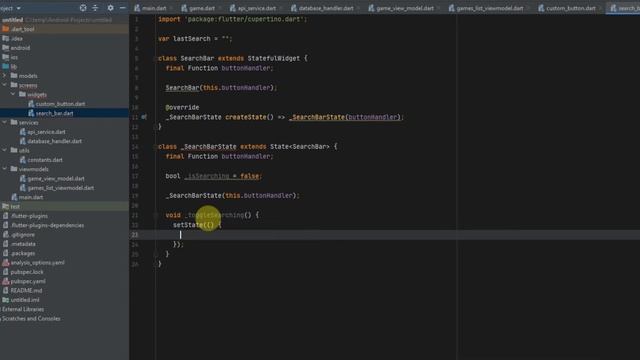This screenshot has width=640, height=360.
Task: Click the override gutter icon on line 11
Action: 144,117
